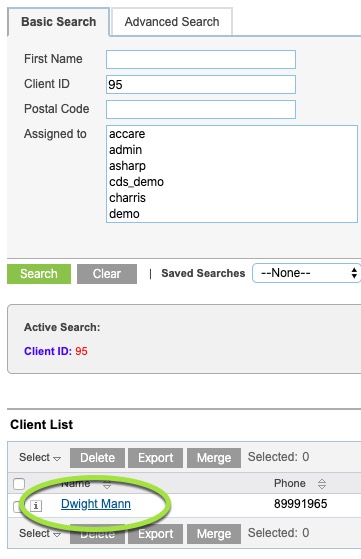Switch to the Basic Search tab

click(x=58, y=22)
